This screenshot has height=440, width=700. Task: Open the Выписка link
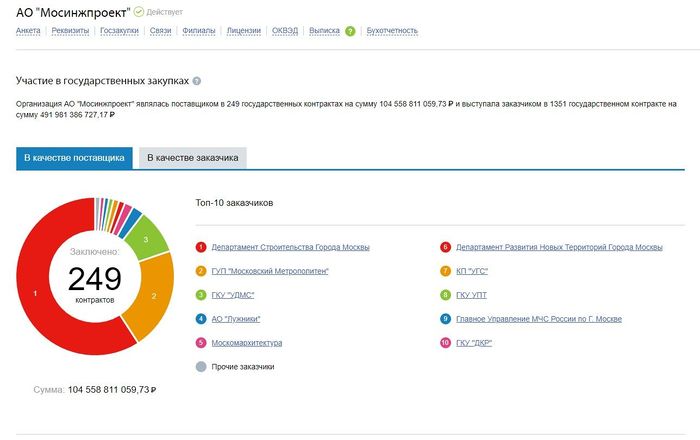pos(324,31)
